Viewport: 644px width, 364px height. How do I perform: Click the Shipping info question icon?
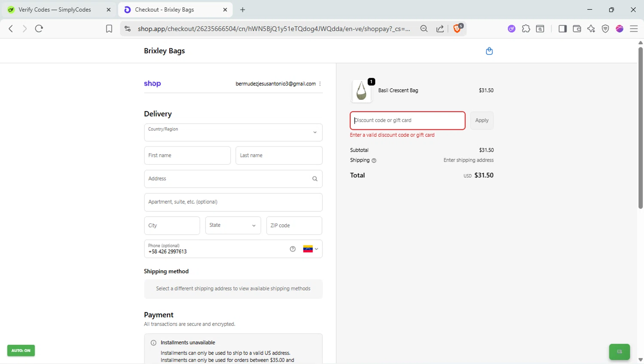coord(374,161)
